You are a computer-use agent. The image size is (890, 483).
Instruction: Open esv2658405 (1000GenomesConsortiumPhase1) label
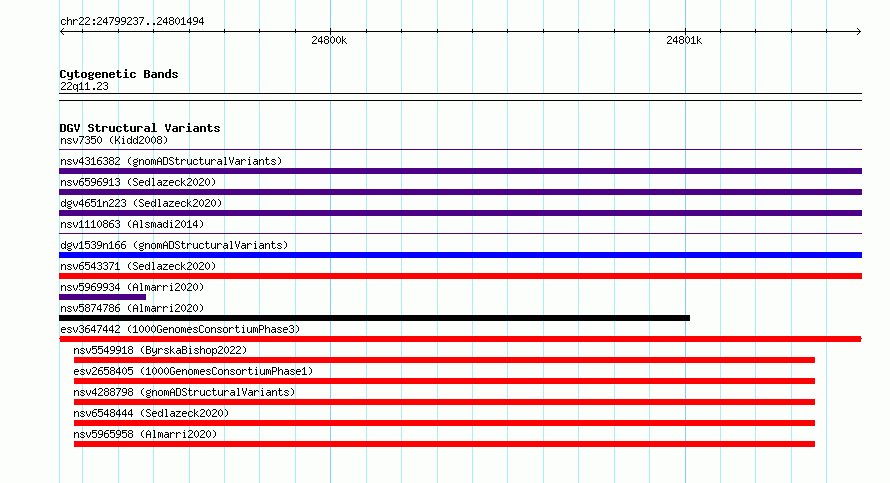193,371
